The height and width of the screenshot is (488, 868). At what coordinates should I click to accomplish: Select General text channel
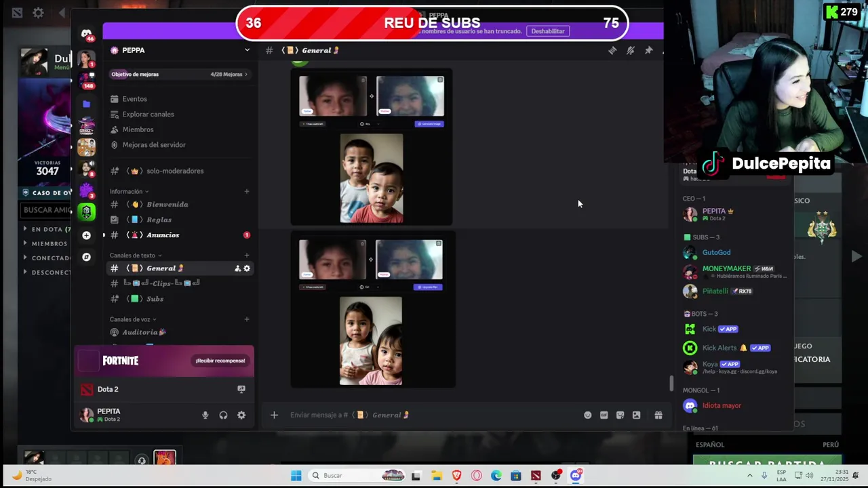pyautogui.click(x=180, y=268)
